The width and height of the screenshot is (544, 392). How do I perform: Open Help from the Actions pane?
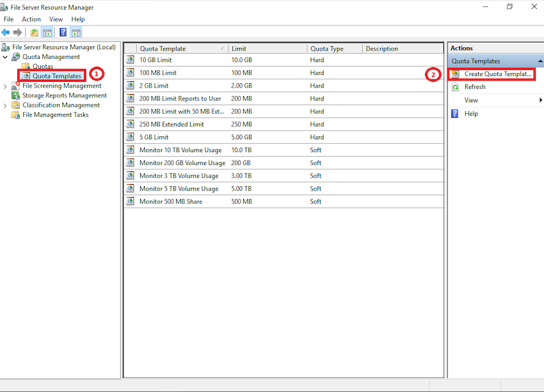point(471,114)
